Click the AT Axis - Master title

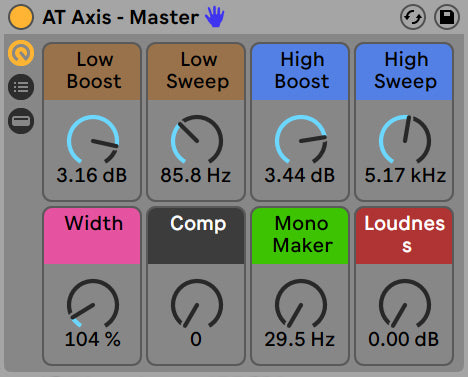click(121, 17)
